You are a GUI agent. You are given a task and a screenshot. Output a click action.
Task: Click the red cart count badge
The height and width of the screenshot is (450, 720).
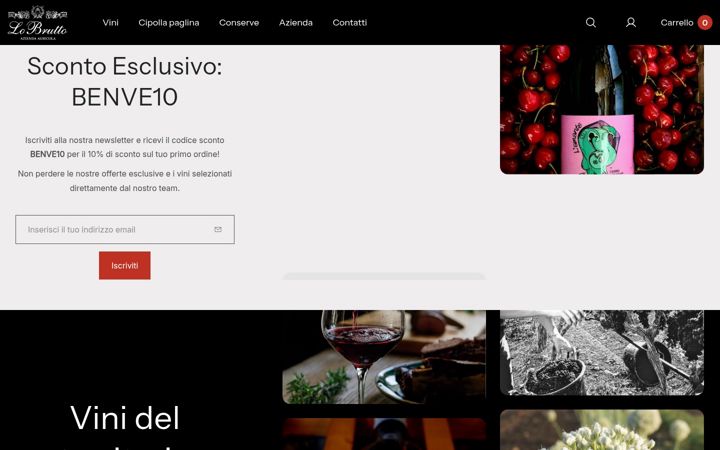pos(704,22)
